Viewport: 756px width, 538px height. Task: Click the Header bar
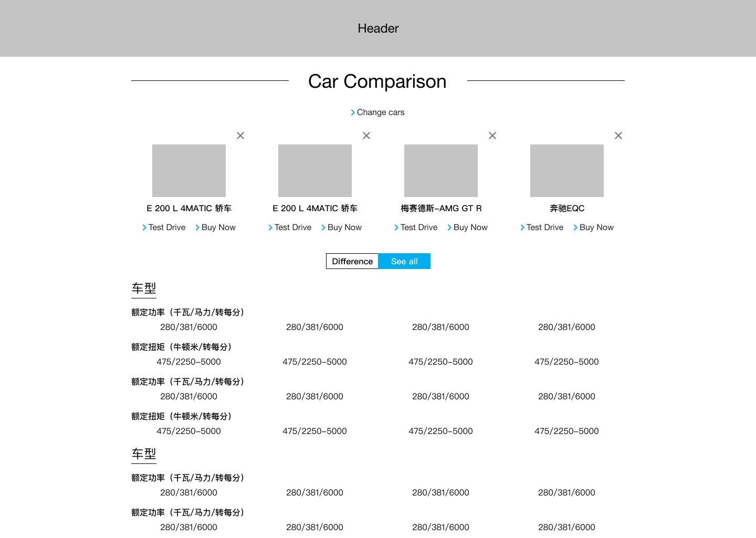(x=378, y=28)
